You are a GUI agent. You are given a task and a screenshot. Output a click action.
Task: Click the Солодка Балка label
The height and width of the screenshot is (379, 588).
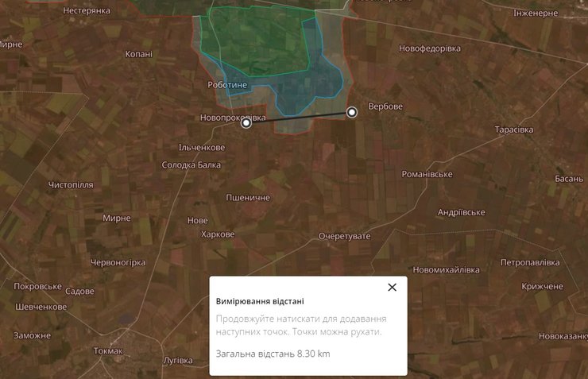click(x=191, y=165)
